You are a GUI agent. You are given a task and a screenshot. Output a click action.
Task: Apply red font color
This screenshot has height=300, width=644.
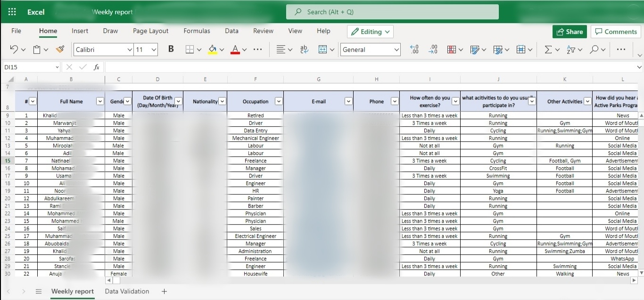235,49
